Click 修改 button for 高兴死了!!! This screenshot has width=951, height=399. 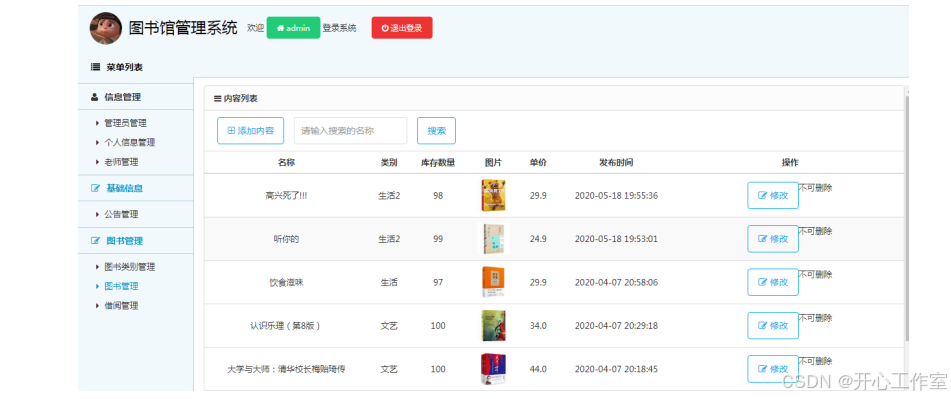coord(773,195)
